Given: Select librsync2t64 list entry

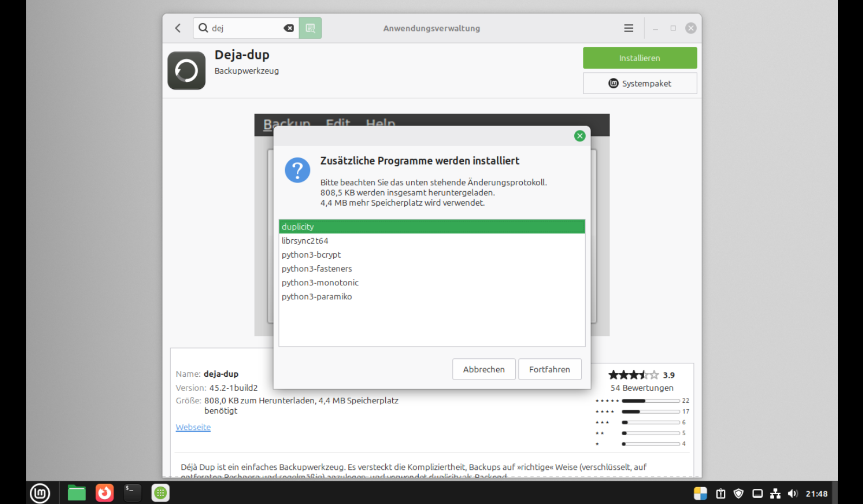Looking at the screenshot, I should pos(305,241).
